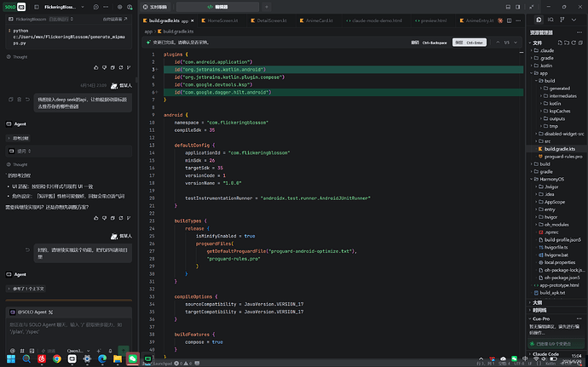Switch to the 编辑器 editor tab
The width and height of the screenshot is (588, 367).
coord(217,7)
